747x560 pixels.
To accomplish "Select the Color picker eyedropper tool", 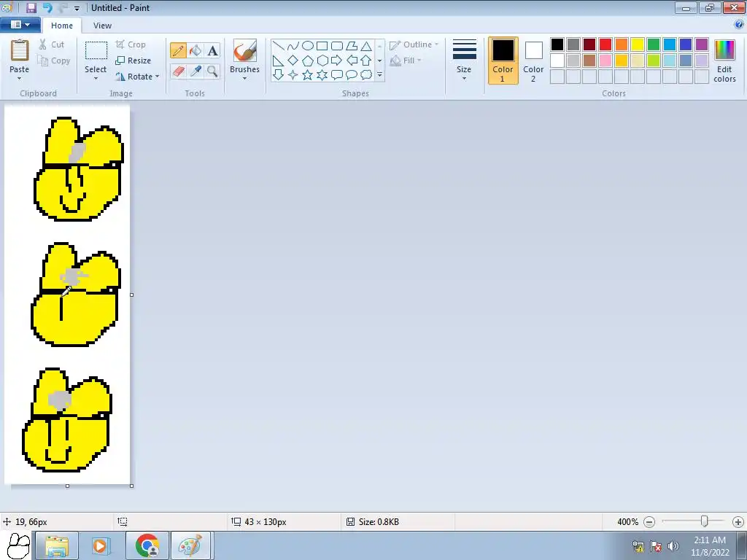I will 196,71.
